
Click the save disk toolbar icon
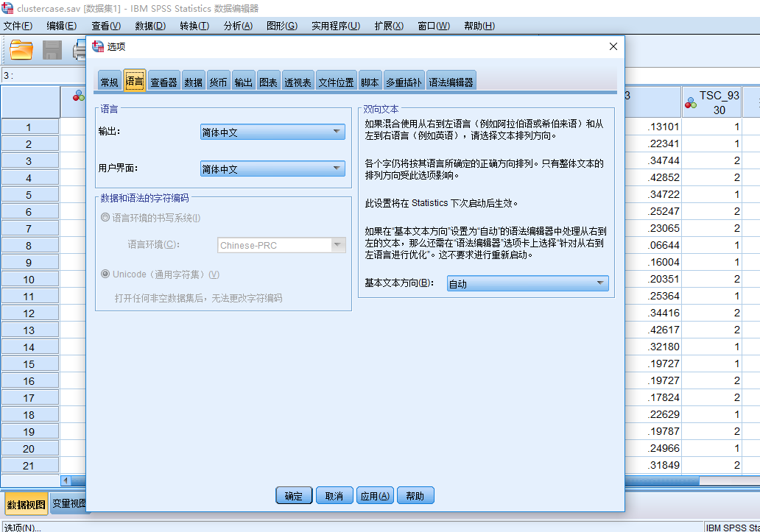52,50
